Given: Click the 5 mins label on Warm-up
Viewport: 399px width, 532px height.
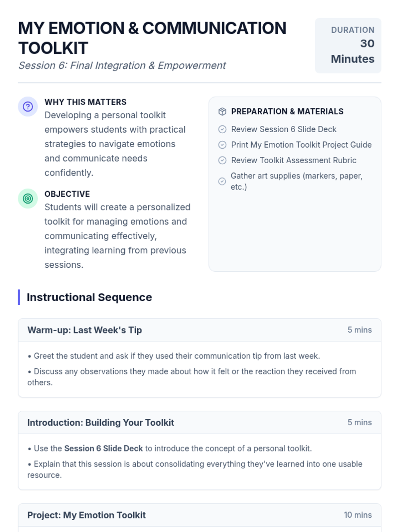Looking at the screenshot, I should pyautogui.click(x=359, y=330).
